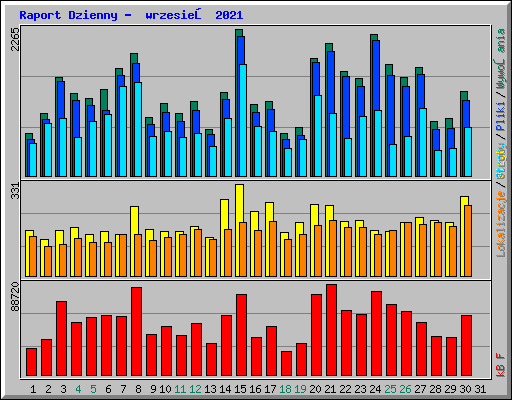The image size is (512, 400).
Task: Click the red bar for day 21
Action: point(331,330)
